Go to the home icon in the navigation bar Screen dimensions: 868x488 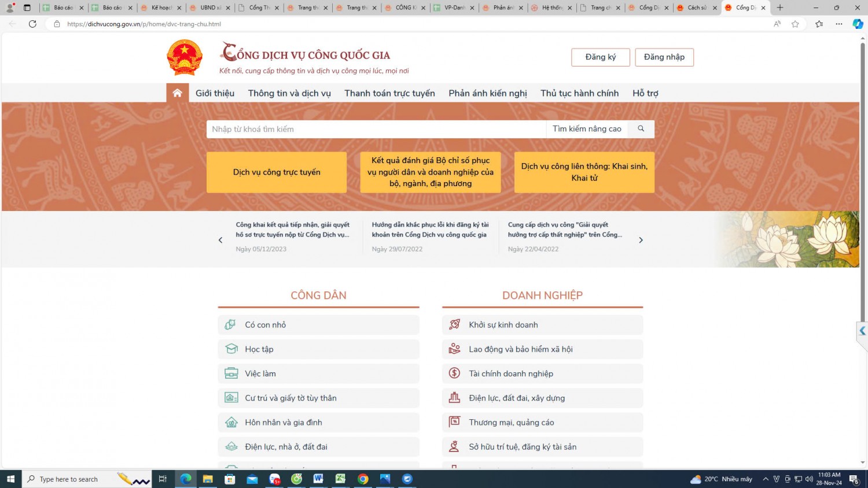(177, 93)
